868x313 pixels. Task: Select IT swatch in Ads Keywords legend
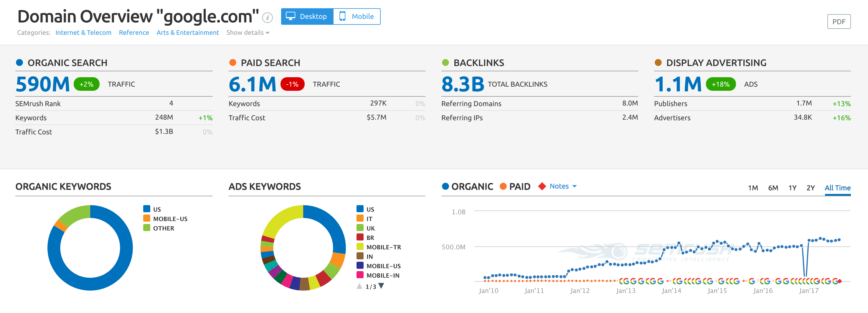click(360, 218)
